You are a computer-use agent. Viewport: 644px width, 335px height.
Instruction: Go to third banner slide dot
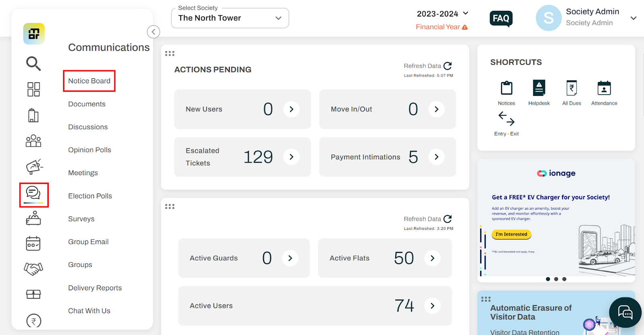[564, 279]
